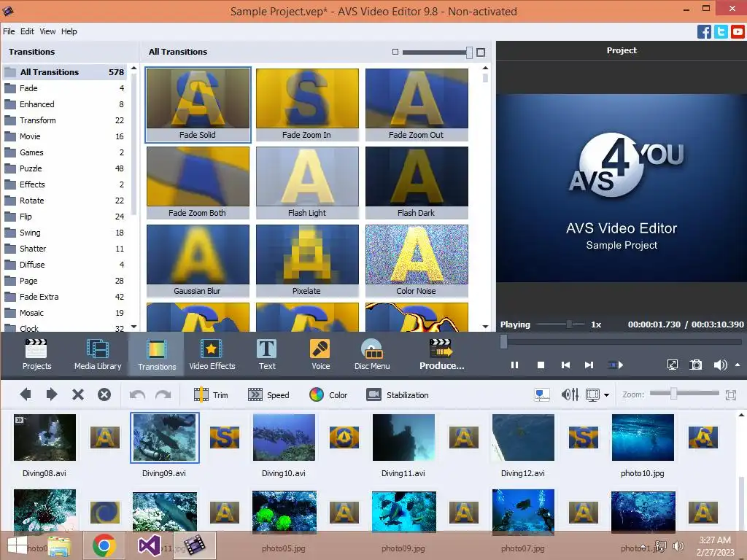Select the Flash Light transition
The image size is (747, 560).
pyautogui.click(x=307, y=182)
